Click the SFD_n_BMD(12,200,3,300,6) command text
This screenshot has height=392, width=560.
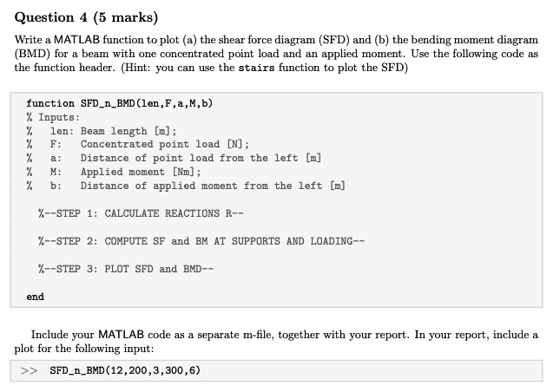click(x=125, y=370)
